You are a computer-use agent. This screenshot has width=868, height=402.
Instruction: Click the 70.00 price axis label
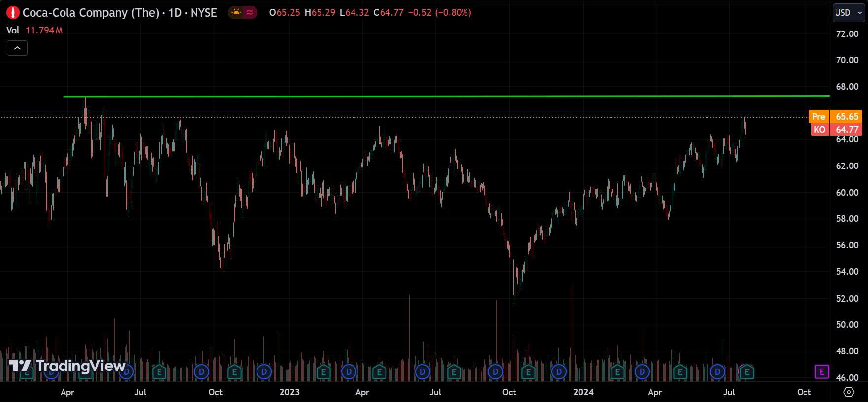point(847,60)
